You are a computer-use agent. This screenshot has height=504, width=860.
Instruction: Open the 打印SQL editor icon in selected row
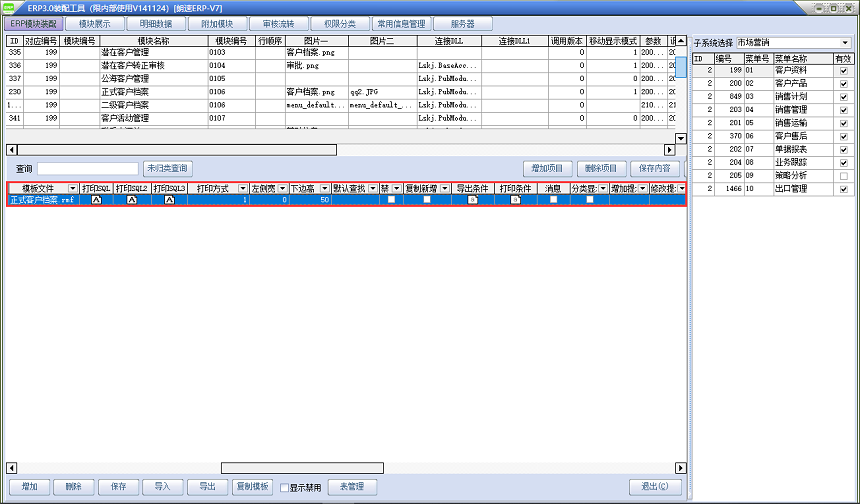point(96,200)
